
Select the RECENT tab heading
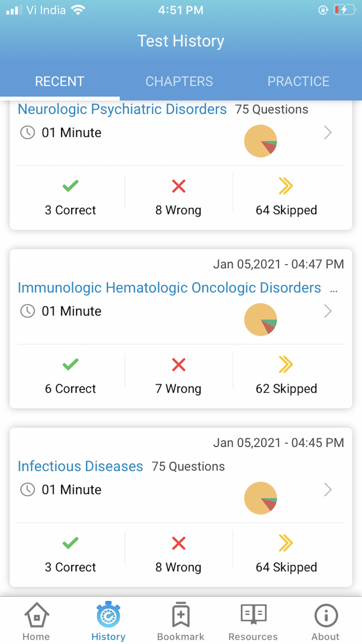59,81
